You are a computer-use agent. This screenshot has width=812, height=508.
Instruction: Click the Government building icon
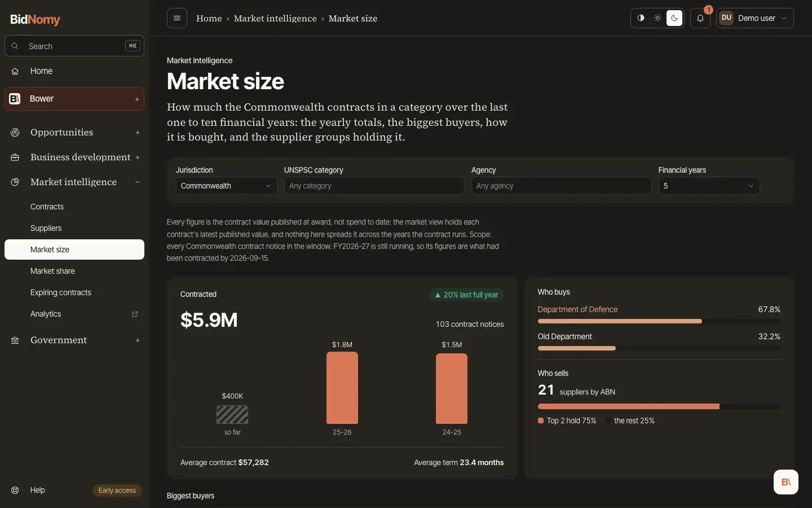(x=15, y=340)
